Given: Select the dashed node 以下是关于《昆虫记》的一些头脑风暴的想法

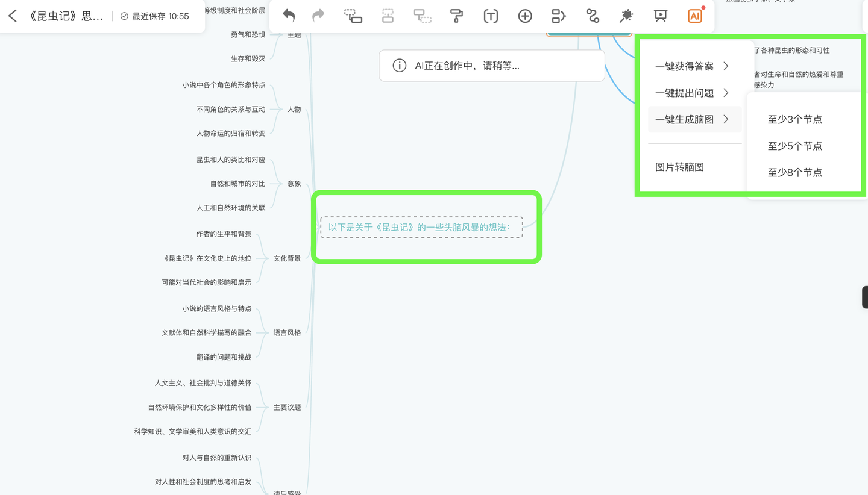Looking at the screenshot, I should (421, 227).
